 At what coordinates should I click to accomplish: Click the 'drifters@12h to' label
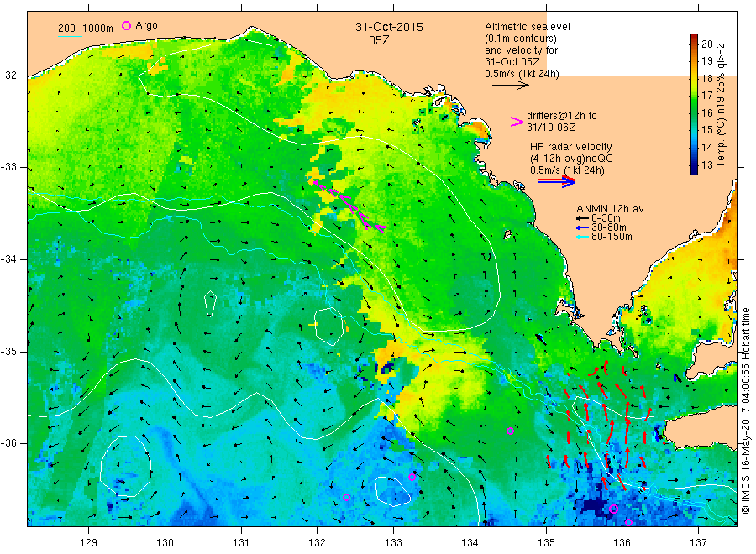click(562, 116)
